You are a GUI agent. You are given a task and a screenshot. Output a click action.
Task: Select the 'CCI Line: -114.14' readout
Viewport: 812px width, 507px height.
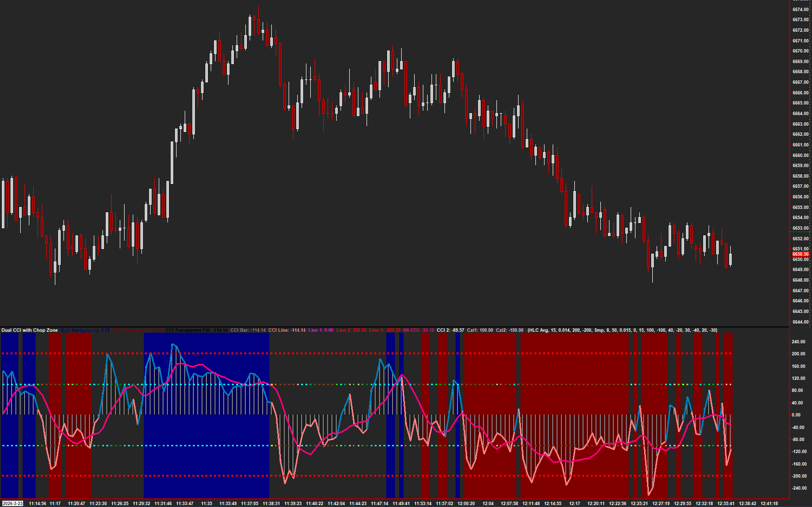point(287,330)
